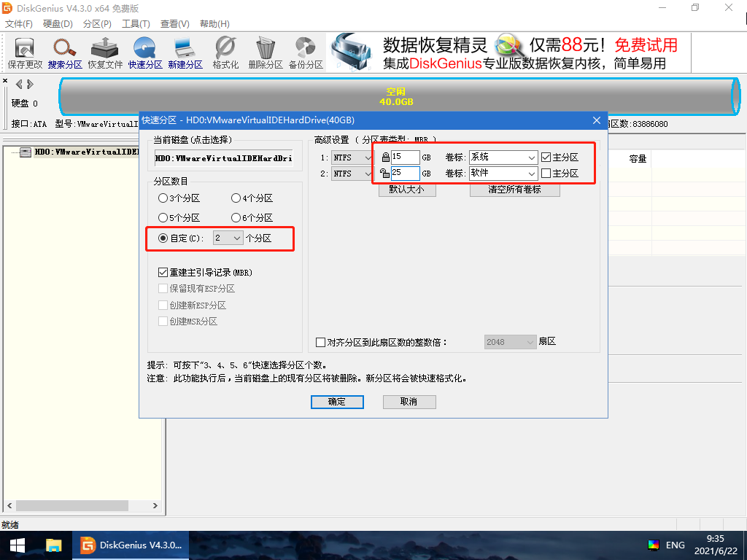
Task: Click the data recovery banner advertisement
Action: coord(508,52)
